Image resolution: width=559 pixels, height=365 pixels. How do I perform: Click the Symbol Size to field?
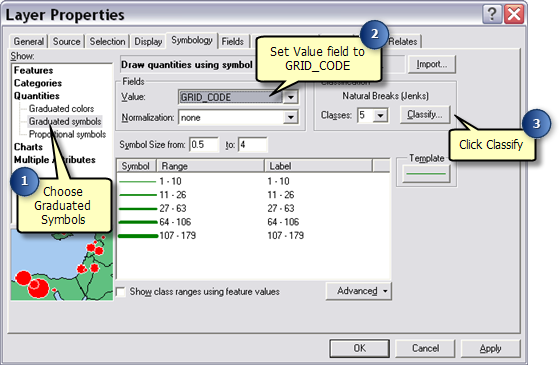[x=252, y=145]
